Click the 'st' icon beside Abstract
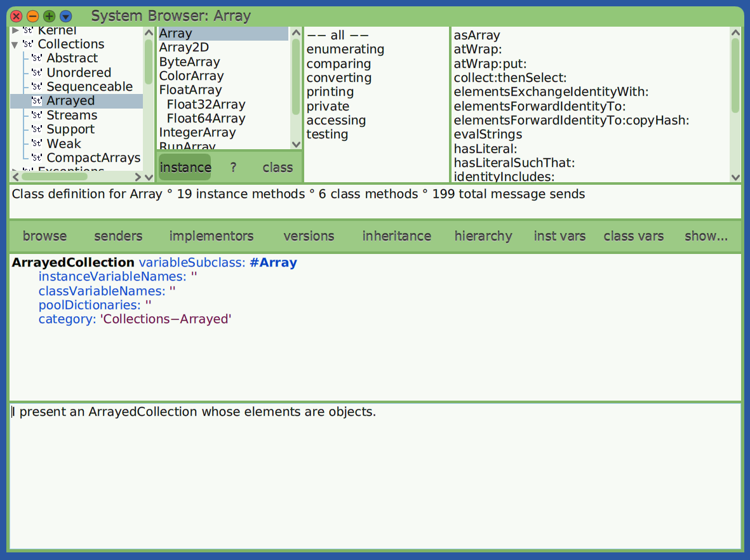 37,58
